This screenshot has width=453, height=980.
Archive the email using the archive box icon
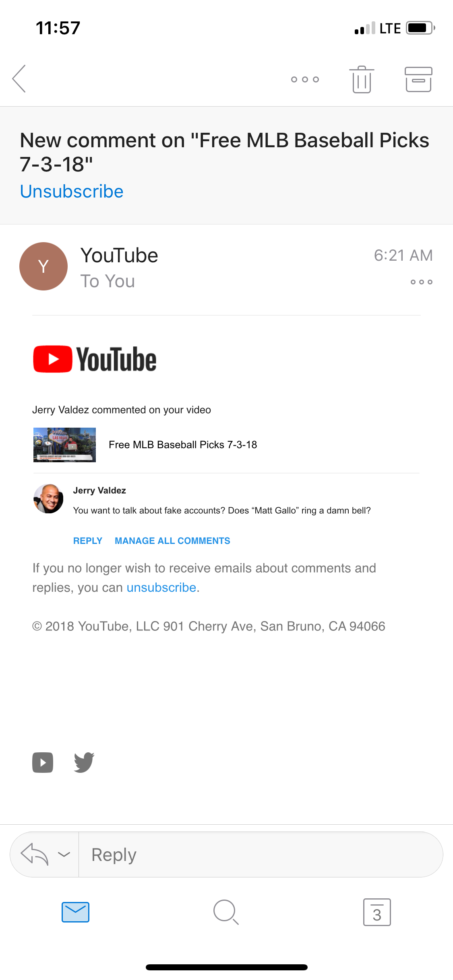[418, 79]
